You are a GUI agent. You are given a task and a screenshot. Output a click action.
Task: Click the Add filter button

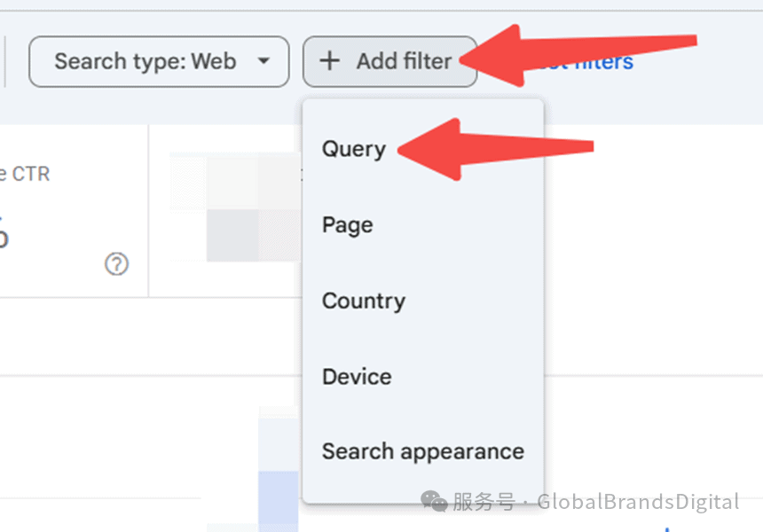pos(389,62)
